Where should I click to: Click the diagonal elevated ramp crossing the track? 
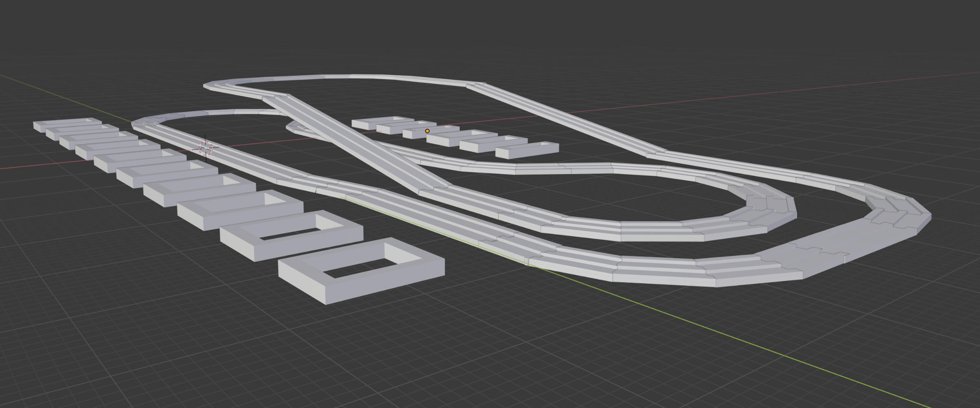[347, 135]
